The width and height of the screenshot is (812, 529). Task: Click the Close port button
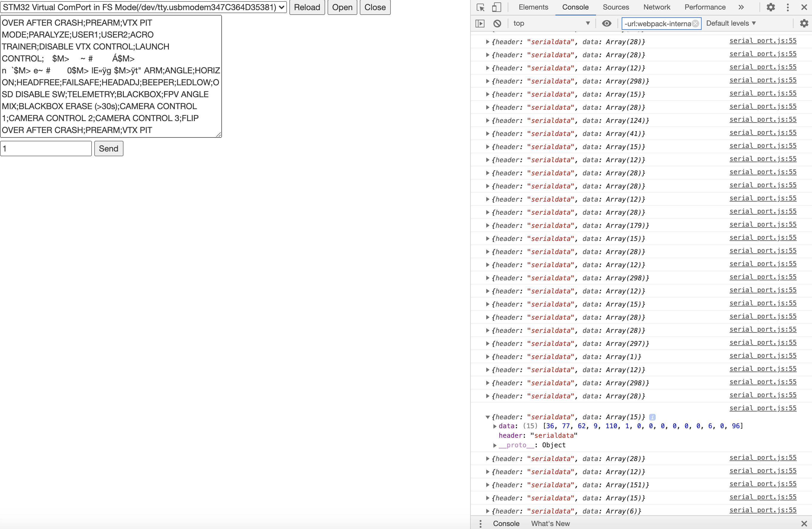tap(375, 7)
